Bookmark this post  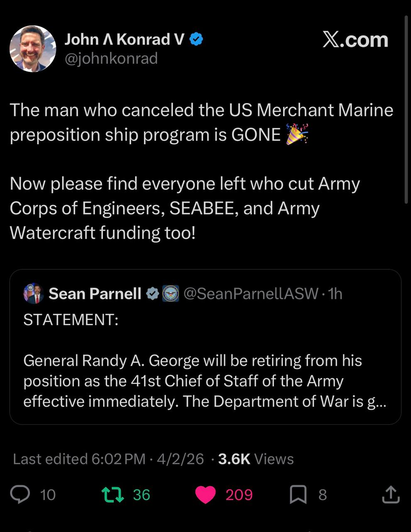[x=298, y=495]
